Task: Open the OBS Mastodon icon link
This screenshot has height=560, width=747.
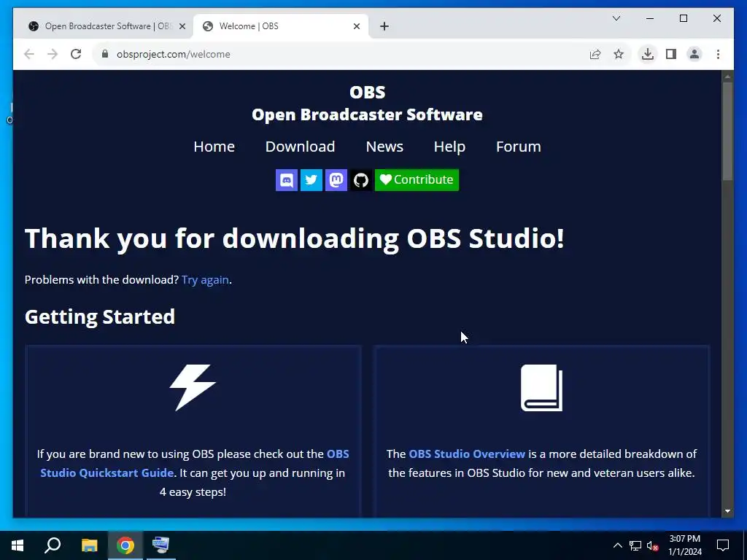Action: coord(336,180)
